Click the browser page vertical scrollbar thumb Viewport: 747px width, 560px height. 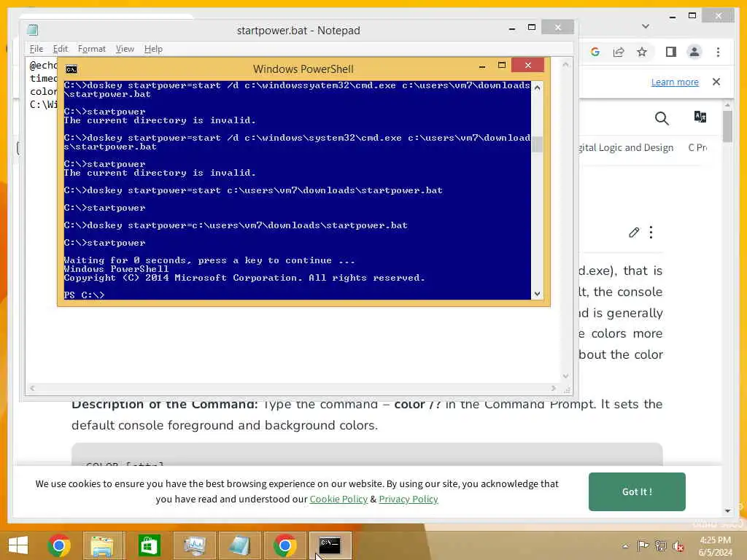pos(727,127)
